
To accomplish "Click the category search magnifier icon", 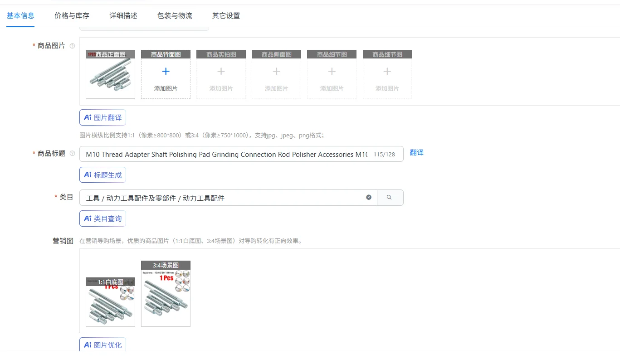I will (x=390, y=198).
